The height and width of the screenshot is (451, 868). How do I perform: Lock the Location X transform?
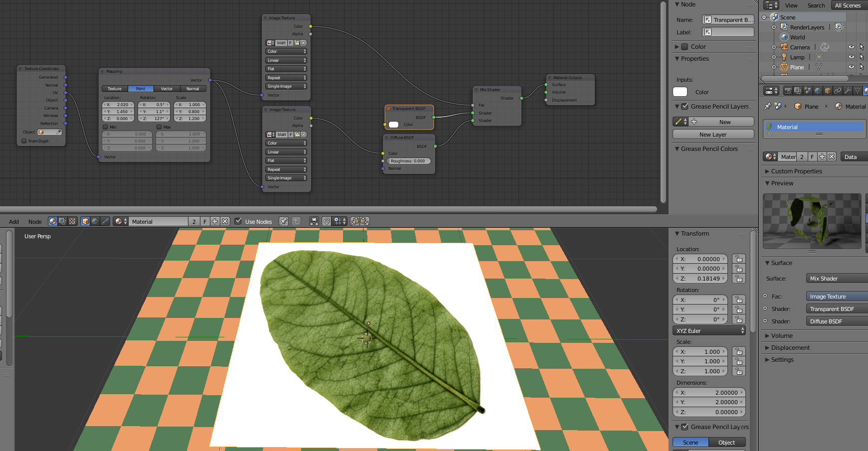pyautogui.click(x=739, y=259)
